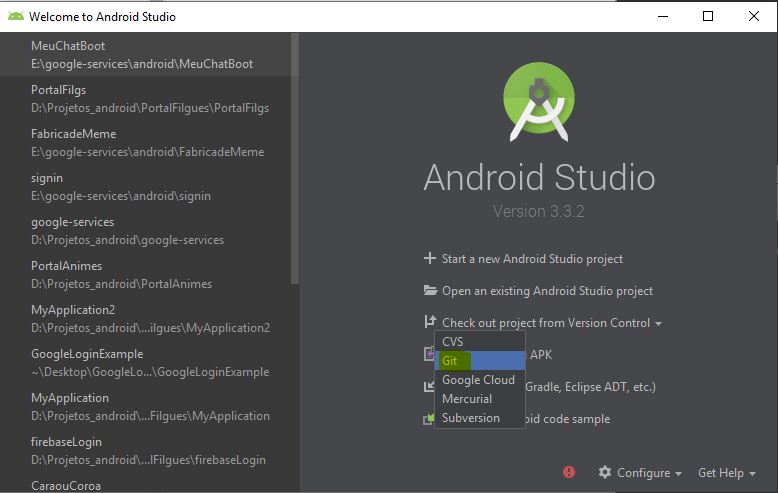Open the MyApplication recent project
778x493 pixels.
point(146,407)
